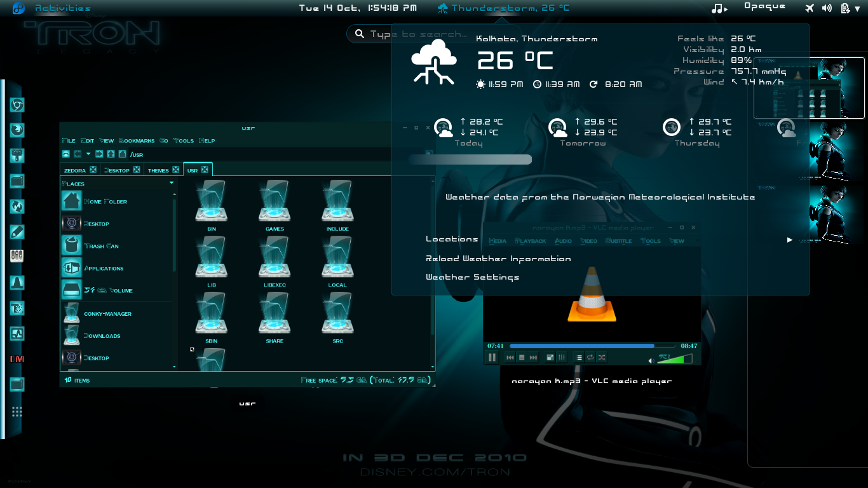This screenshot has width=868, height=488.
Task: Open the Bookmarks menu in file manager
Action: pos(137,140)
